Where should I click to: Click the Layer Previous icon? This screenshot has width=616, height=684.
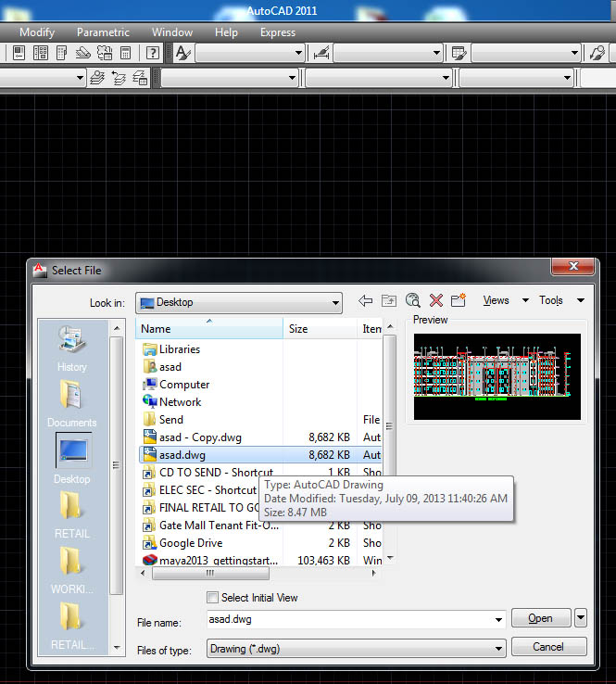[x=119, y=78]
